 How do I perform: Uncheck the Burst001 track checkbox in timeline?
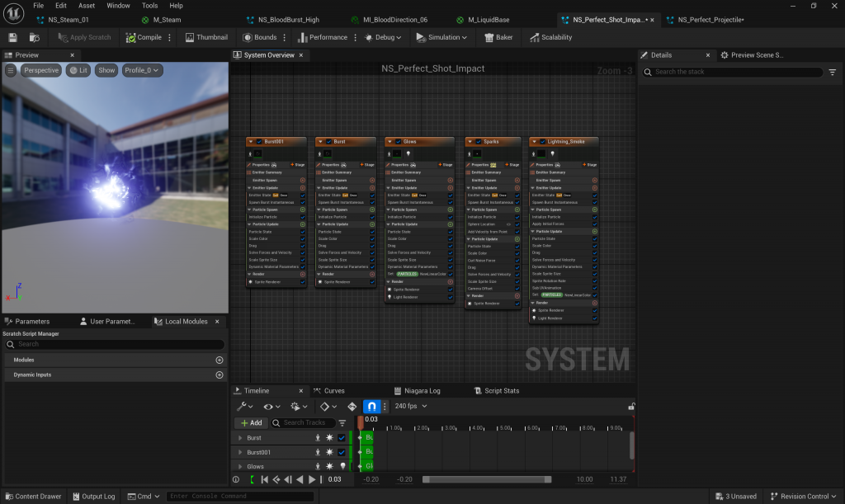342,452
